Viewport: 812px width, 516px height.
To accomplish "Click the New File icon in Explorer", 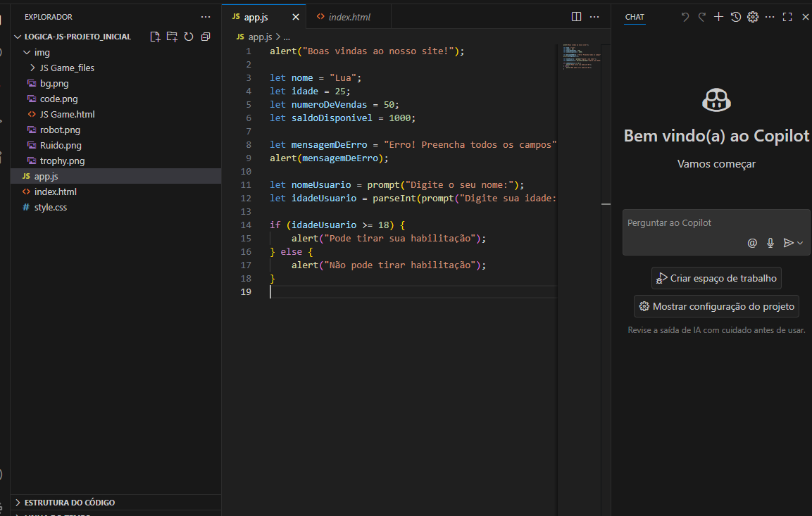I will [155, 37].
